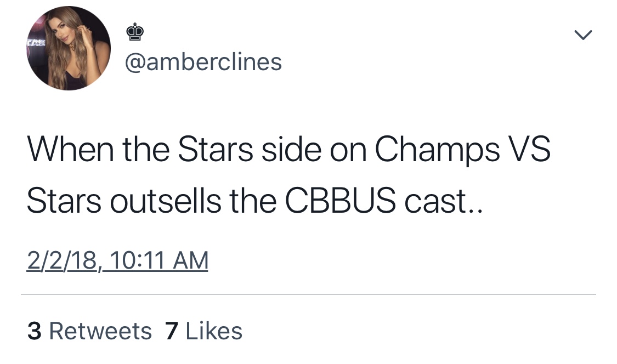
Task: Click the word Likes label
Action: 214,331
